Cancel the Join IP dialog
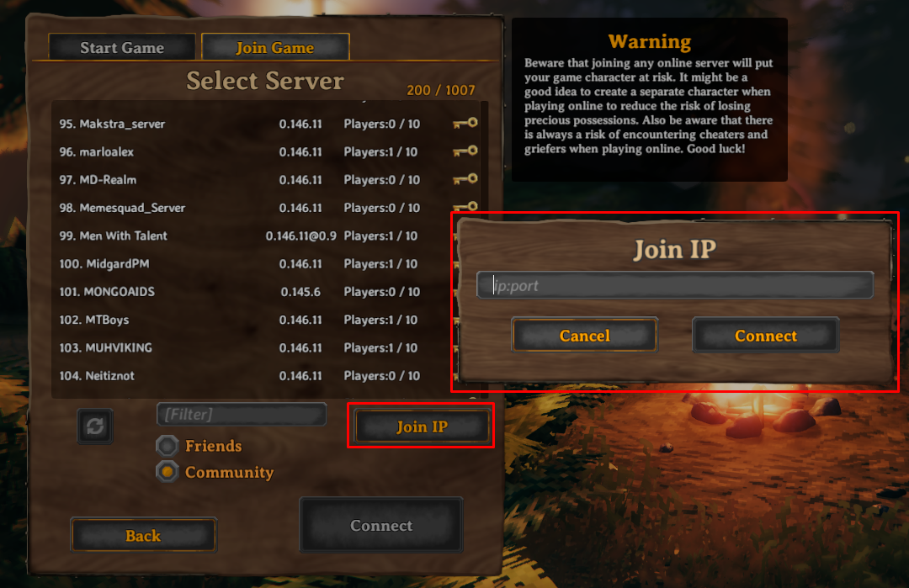Viewport: 909px width, 588px height. point(584,336)
